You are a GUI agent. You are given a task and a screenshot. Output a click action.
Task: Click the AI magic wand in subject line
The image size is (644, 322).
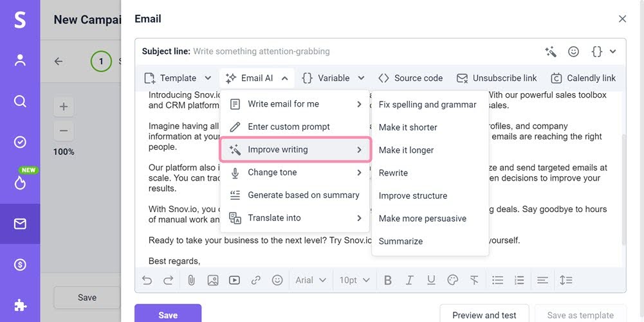551,51
